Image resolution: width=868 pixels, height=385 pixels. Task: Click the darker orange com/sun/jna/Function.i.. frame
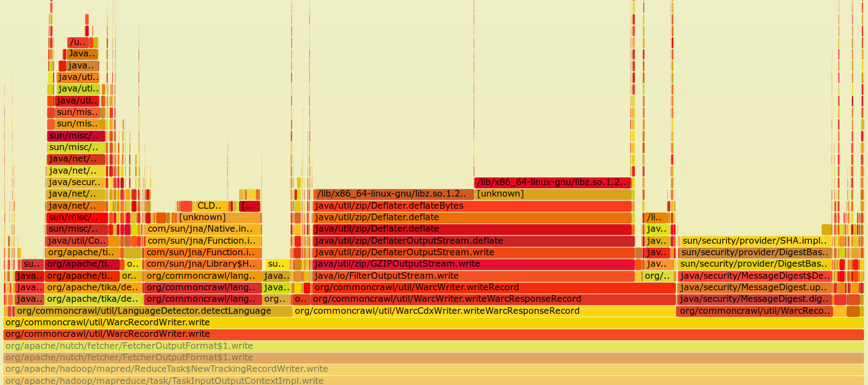[x=203, y=252]
